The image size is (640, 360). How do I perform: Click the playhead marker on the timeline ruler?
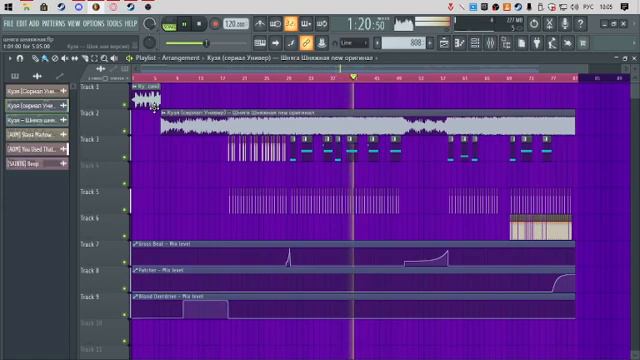[353, 77]
